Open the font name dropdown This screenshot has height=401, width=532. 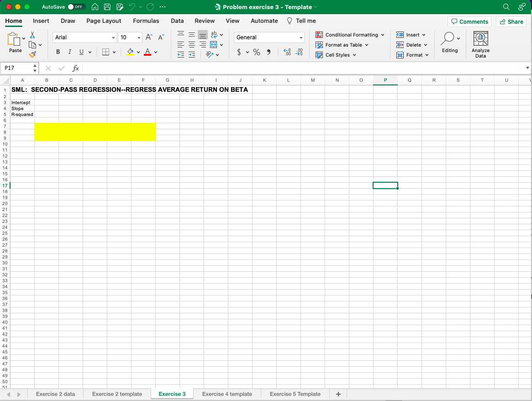(84, 37)
